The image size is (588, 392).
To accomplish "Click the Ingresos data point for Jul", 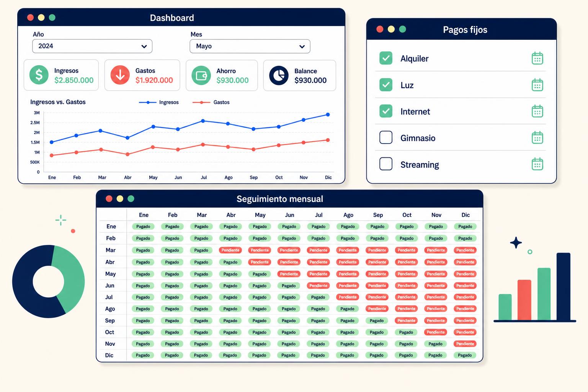I will tap(203, 121).
